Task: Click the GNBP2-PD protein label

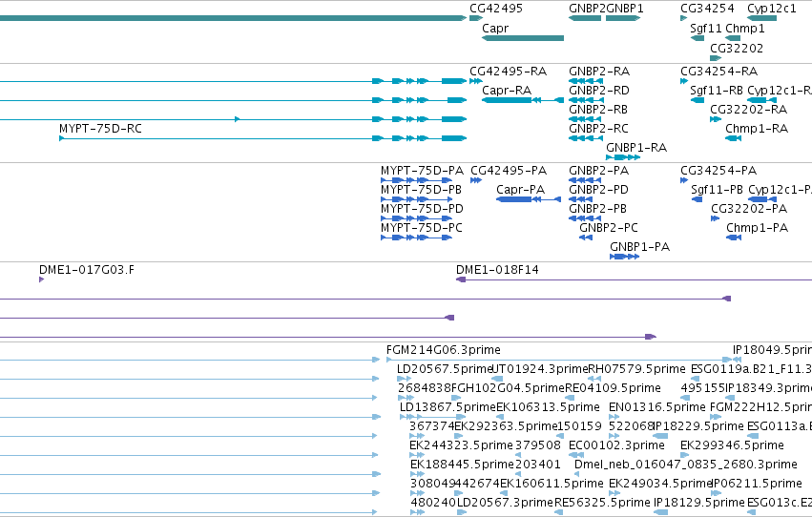Action: pyautogui.click(x=598, y=190)
